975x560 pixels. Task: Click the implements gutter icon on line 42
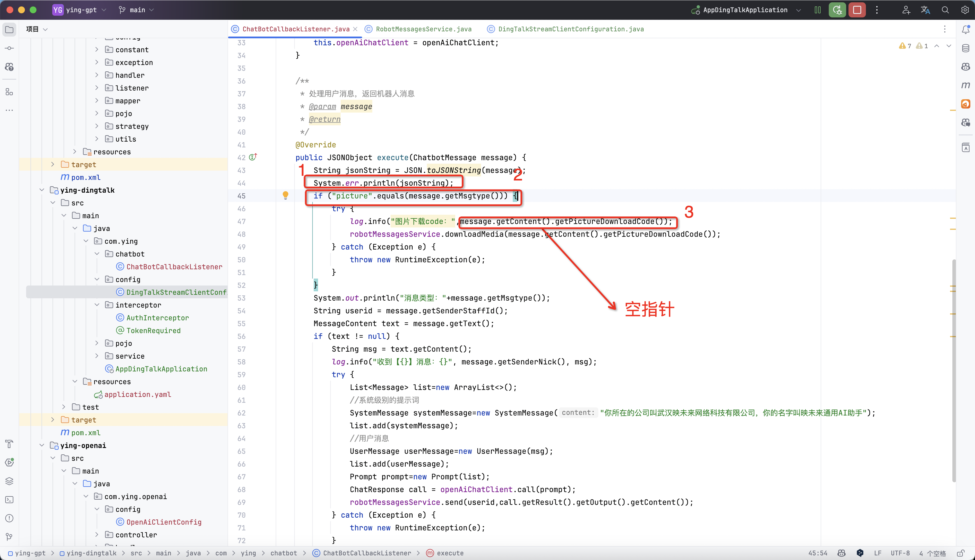click(x=253, y=157)
